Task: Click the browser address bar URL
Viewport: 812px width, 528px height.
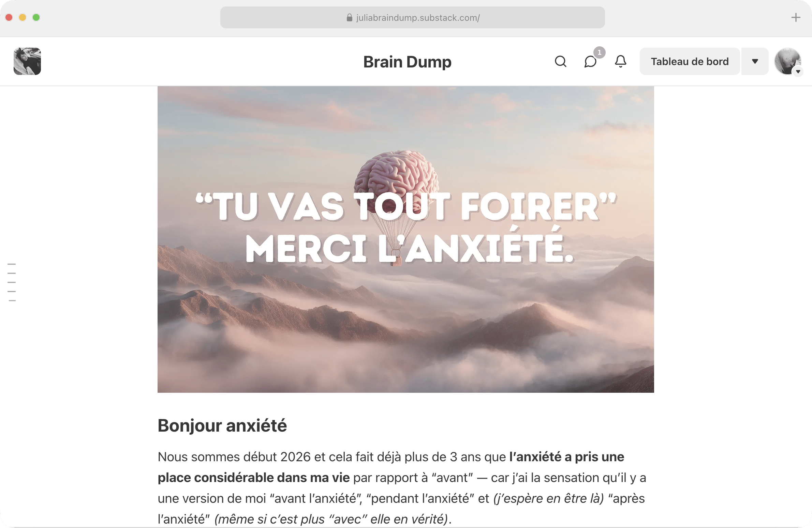Action: [x=418, y=18]
